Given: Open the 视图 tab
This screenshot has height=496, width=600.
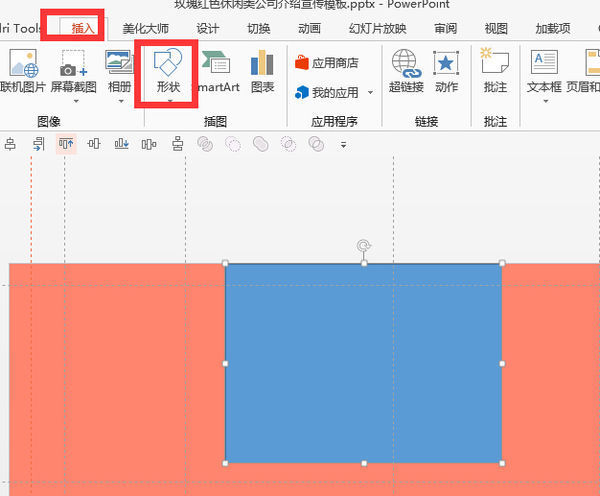Looking at the screenshot, I should pyautogui.click(x=496, y=29).
